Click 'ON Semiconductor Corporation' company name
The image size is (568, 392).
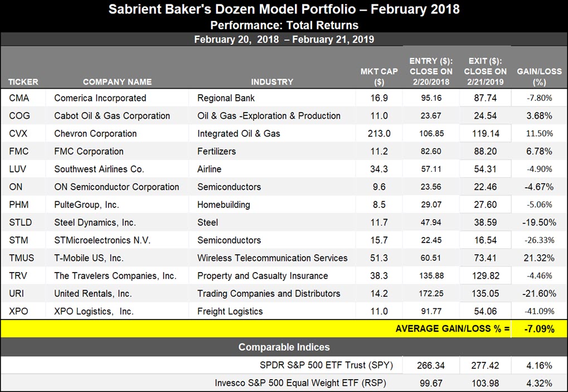(x=116, y=187)
